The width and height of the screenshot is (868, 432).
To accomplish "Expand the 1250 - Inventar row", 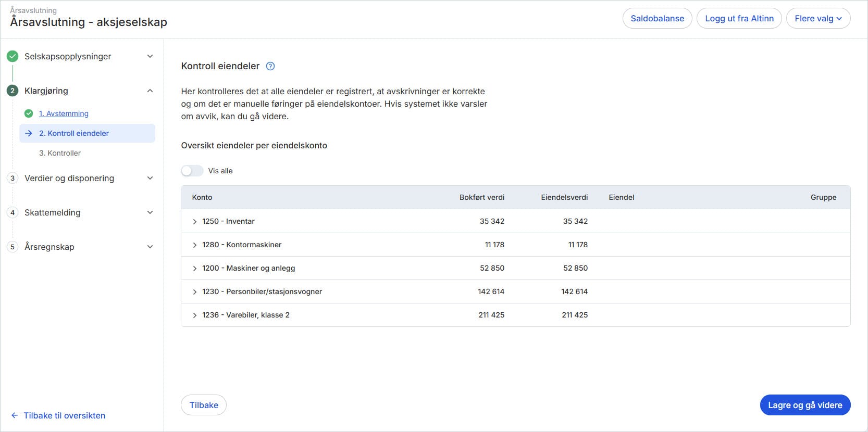I will (x=195, y=222).
